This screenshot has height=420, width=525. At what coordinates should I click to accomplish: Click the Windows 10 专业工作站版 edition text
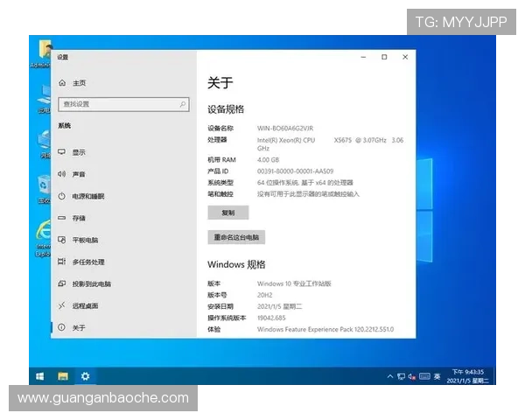click(294, 283)
